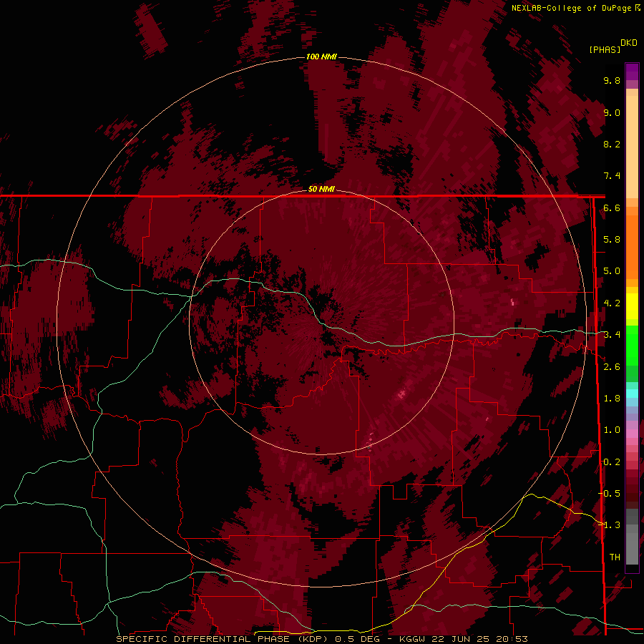Click the 7.4 scale value
The image size is (644, 644).
612,176
